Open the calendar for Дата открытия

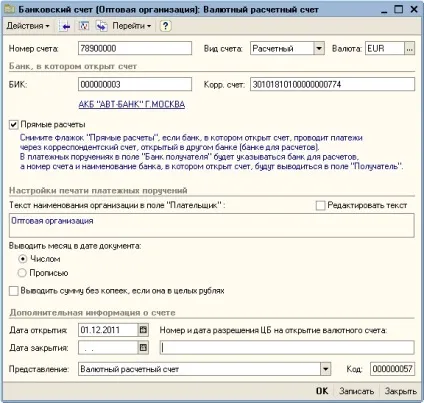(143, 330)
